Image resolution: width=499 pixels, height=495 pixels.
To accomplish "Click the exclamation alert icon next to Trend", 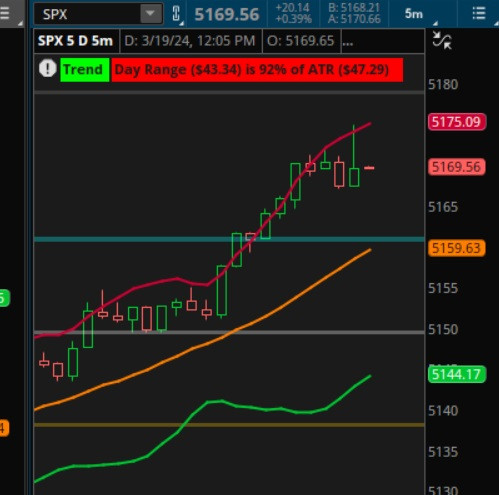I will click(x=47, y=69).
